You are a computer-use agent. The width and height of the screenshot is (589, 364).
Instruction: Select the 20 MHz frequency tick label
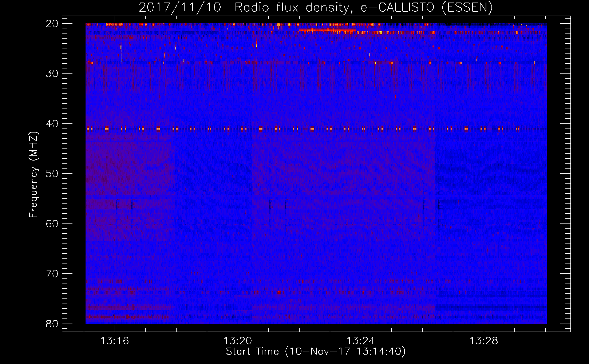pos(52,24)
